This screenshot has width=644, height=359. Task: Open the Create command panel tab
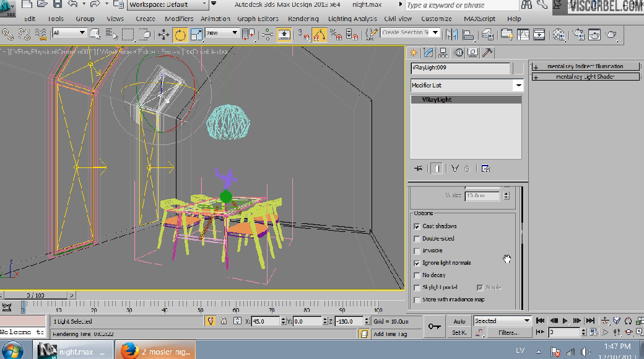point(414,53)
